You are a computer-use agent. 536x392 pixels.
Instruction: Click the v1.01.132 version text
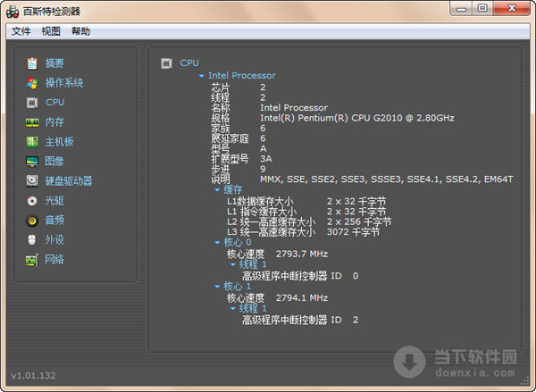pos(33,376)
